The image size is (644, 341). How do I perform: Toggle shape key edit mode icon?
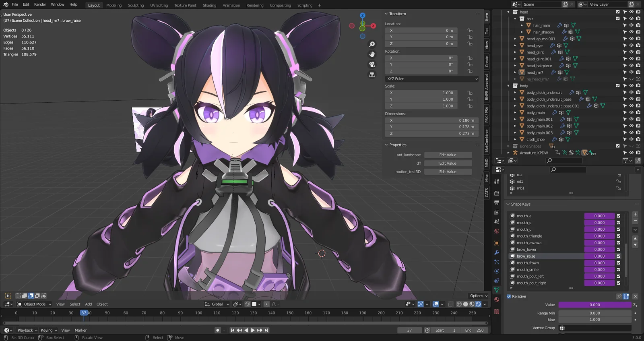(x=626, y=296)
